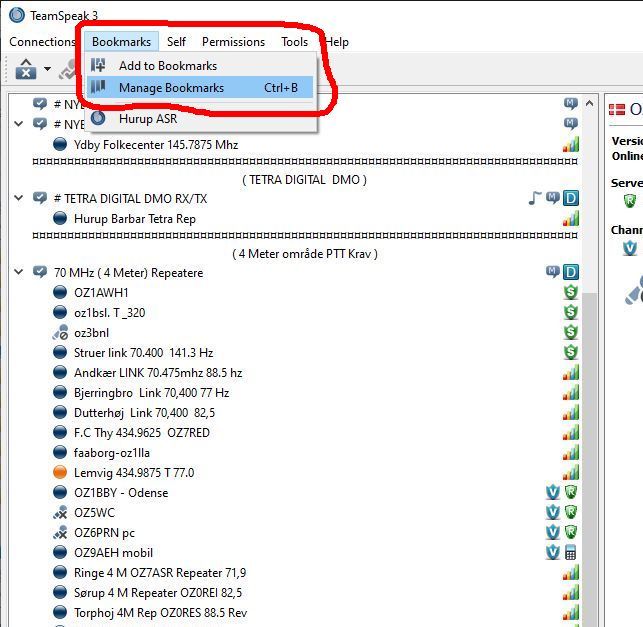The image size is (643, 627).
Task: Select Bjerringbro Link 70,400 77 Hz
Action: 151,393
